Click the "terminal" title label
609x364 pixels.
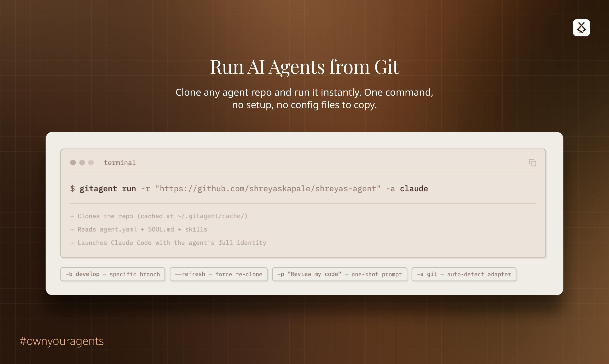pyautogui.click(x=120, y=163)
